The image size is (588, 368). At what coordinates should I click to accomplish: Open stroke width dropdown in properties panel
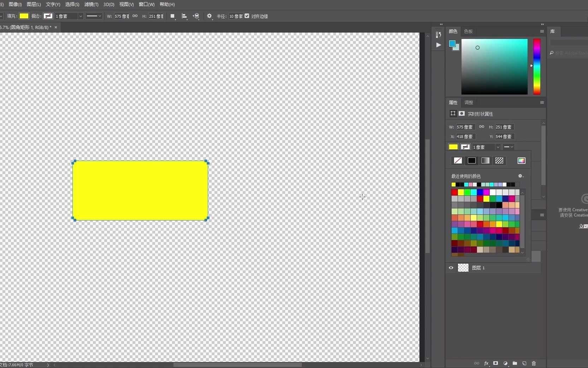(498, 147)
